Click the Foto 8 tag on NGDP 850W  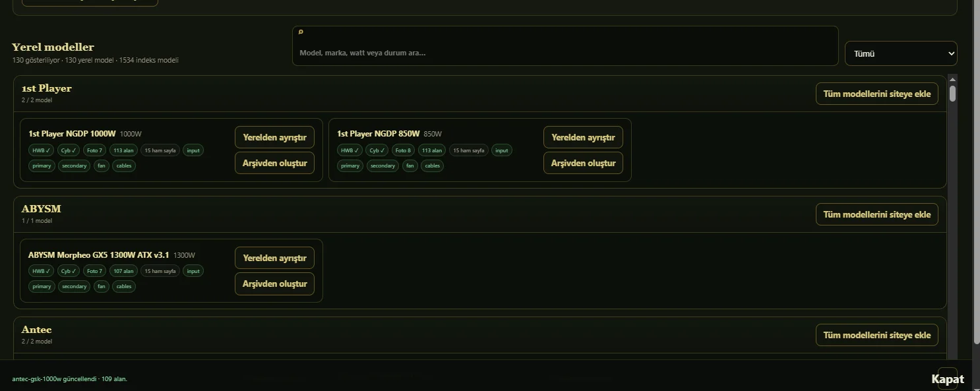coord(403,150)
